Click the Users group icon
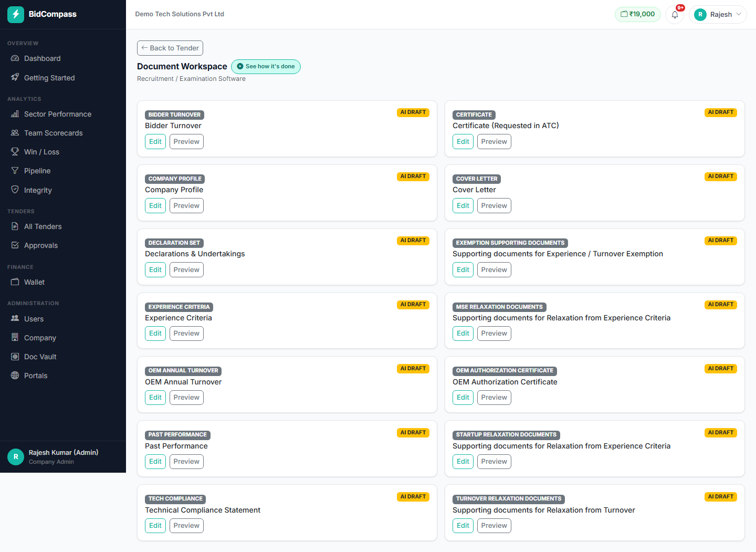 (15, 319)
